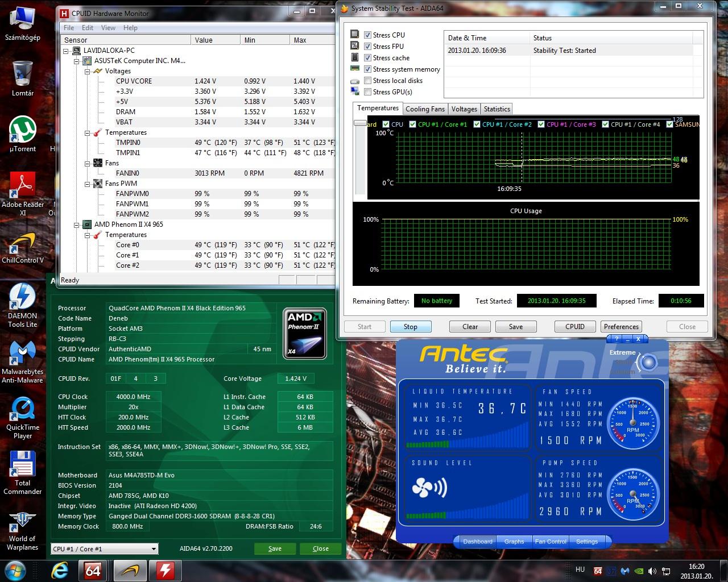Adjust the temperature graph vertical slider
Screen dimensions: 728x582
tap(360, 123)
